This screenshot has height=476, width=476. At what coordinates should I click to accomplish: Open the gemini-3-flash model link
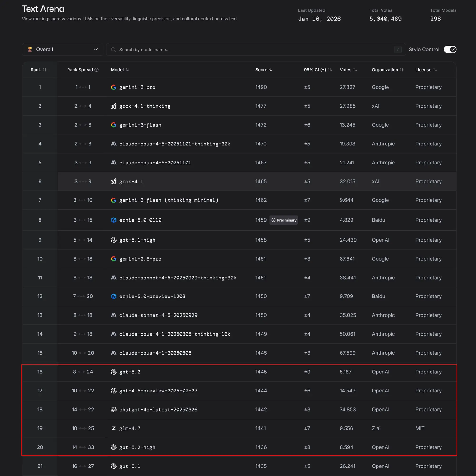[140, 125]
